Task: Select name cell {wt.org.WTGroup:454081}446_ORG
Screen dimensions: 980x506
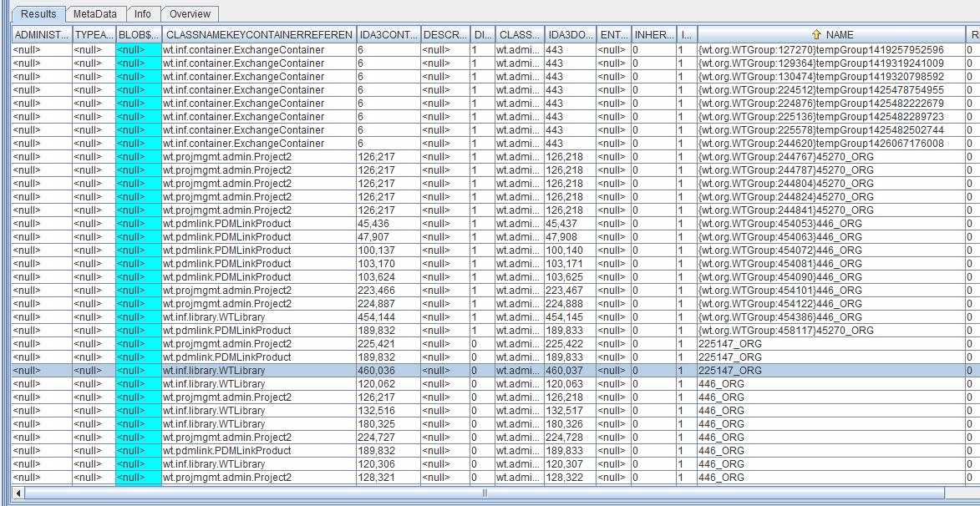Action: click(x=831, y=264)
